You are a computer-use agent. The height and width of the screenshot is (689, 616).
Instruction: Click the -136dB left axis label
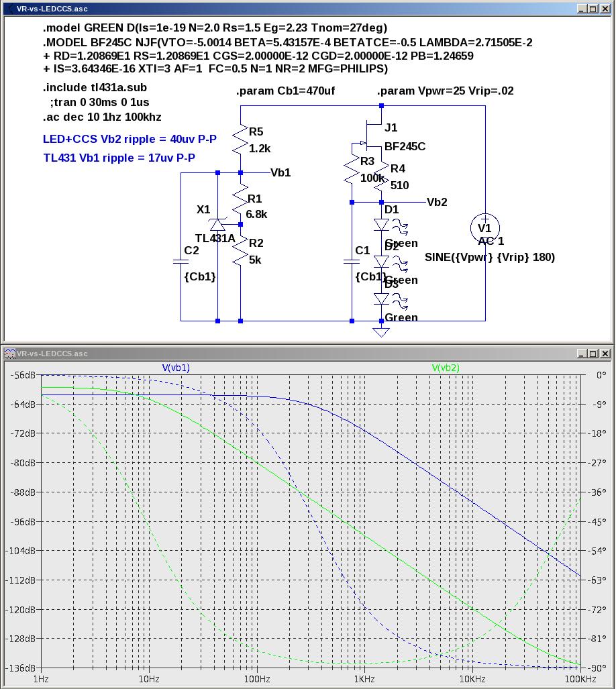(20, 668)
